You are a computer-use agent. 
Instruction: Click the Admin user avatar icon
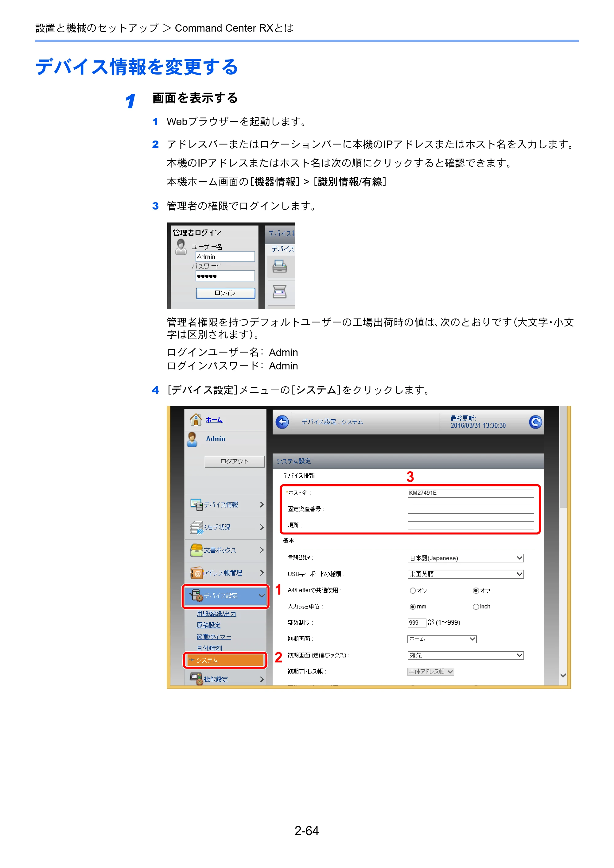192,439
